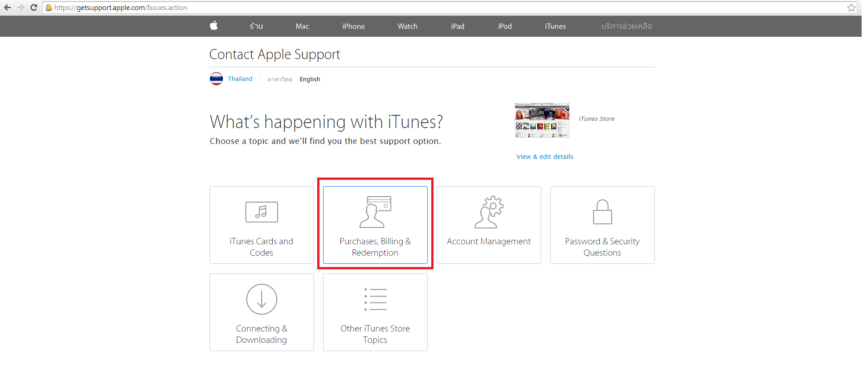868x386 pixels.
Task: Click the padlock Password & Security icon
Action: pyautogui.click(x=603, y=212)
